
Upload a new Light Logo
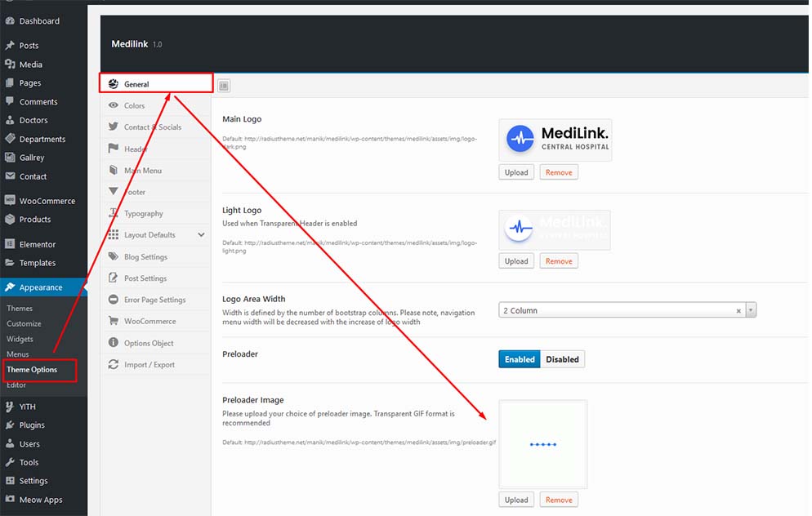pos(516,260)
